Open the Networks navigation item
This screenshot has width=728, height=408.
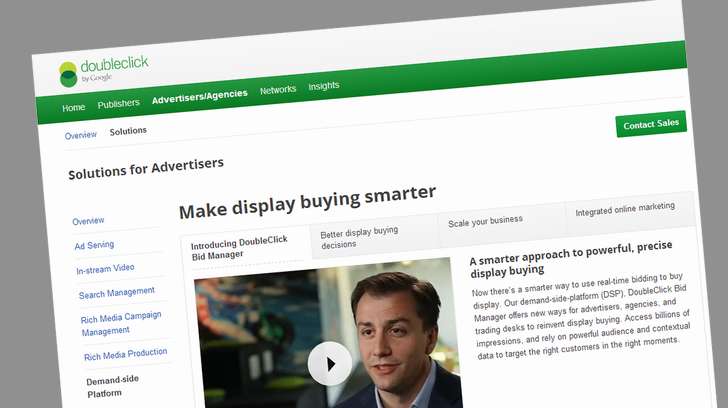278,90
